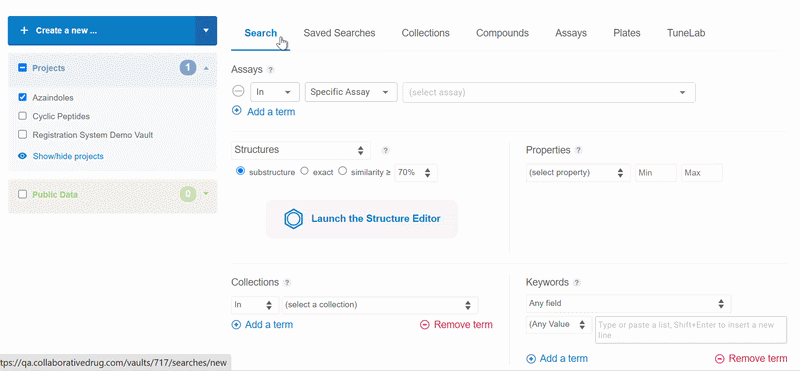800x371 pixels.
Task: Switch to the Search tab
Action: pos(260,33)
